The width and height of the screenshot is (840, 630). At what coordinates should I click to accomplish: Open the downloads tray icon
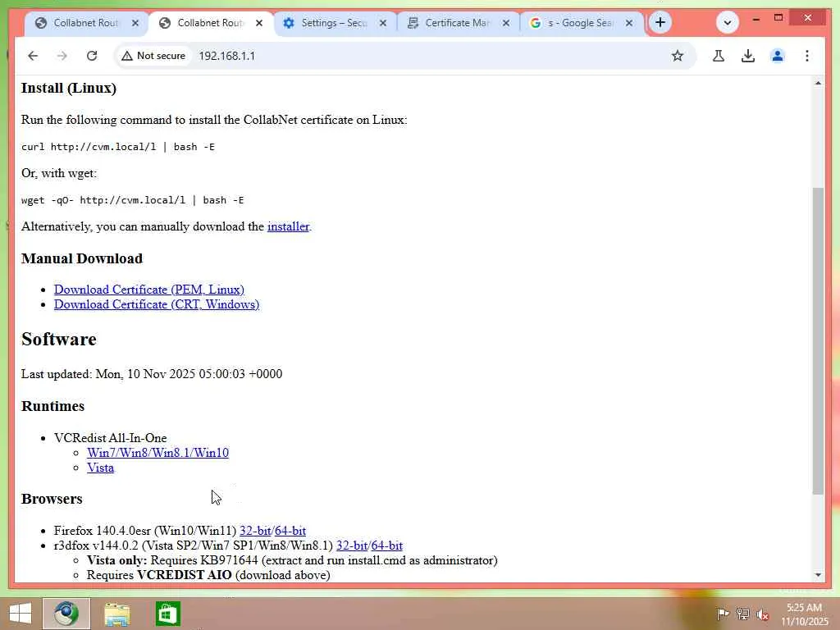tap(748, 56)
